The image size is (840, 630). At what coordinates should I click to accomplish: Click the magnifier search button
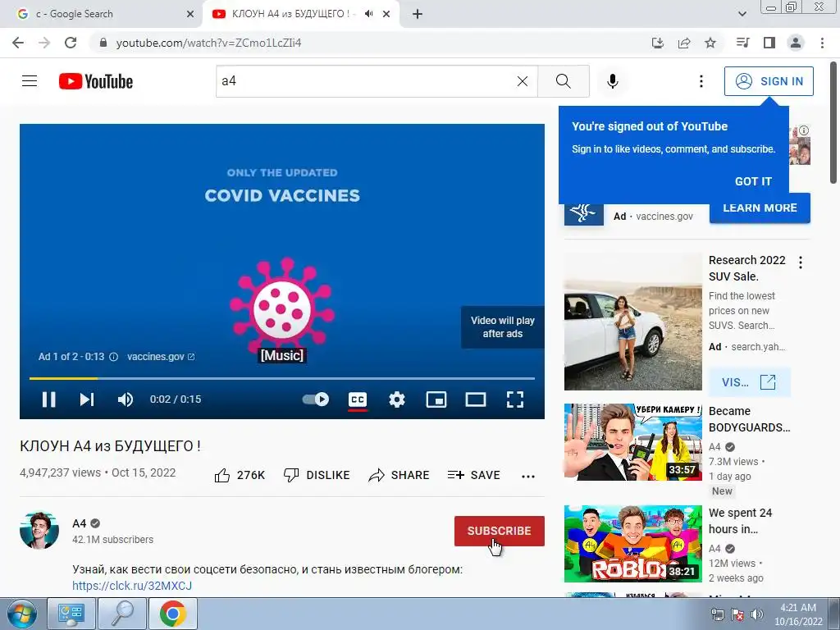click(563, 81)
